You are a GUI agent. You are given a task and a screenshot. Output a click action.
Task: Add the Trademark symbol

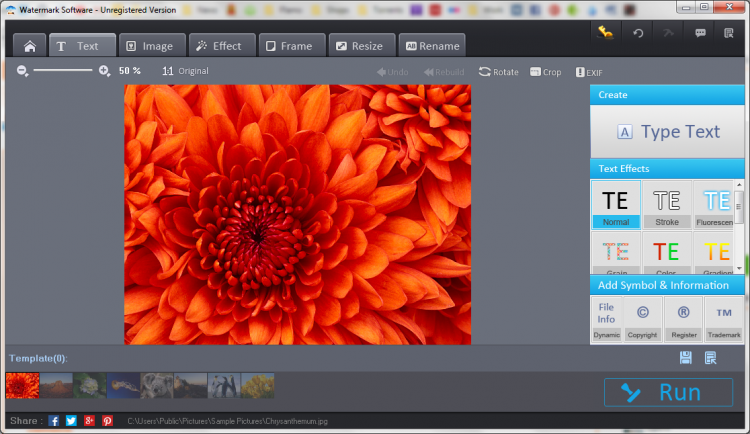(x=723, y=319)
